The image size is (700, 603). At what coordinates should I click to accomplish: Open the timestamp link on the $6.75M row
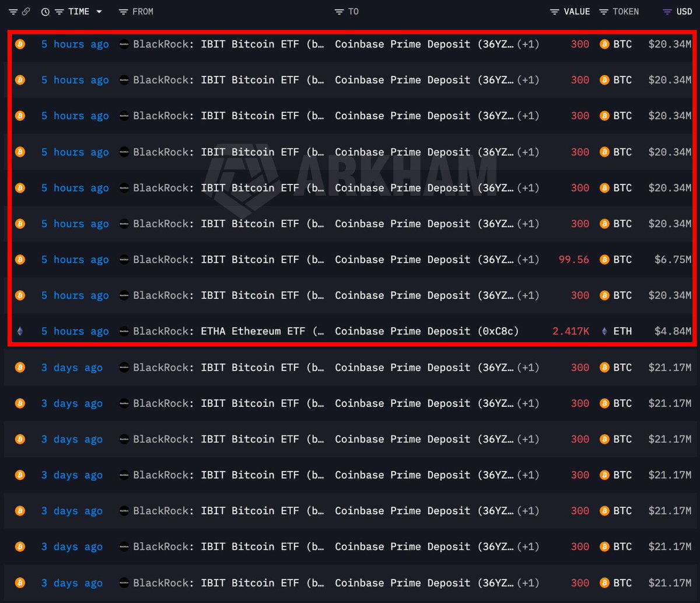75,260
